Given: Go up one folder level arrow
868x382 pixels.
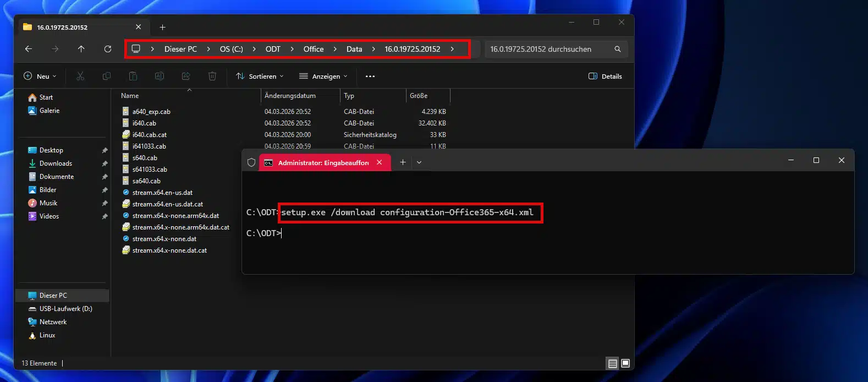Looking at the screenshot, I should pyautogui.click(x=81, y=49).
